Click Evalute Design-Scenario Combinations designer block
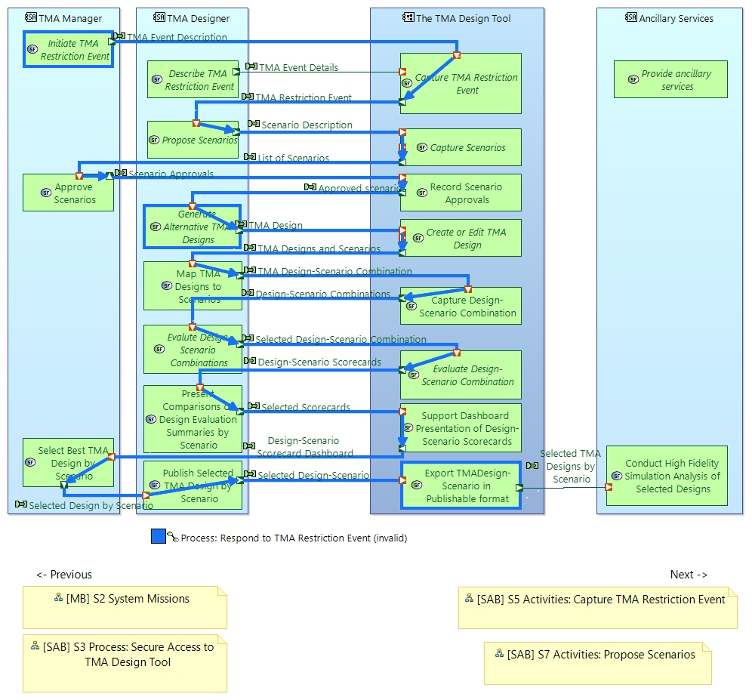This screenshot has height=700, width=752. point(193,350)
